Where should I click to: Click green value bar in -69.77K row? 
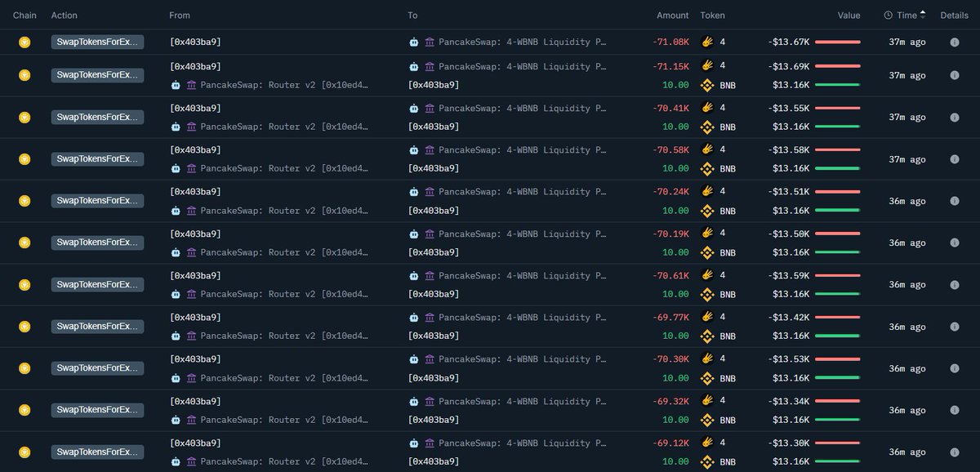837,336
